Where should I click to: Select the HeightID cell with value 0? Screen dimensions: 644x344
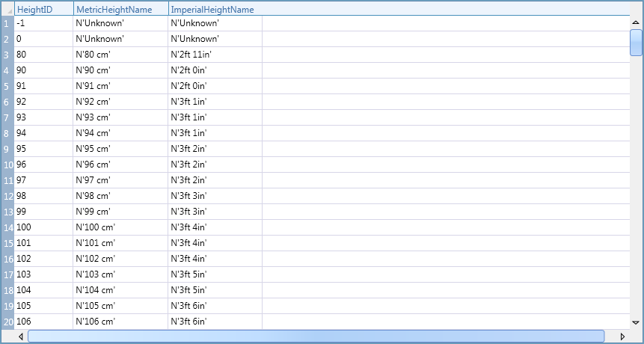pos(44,39)
